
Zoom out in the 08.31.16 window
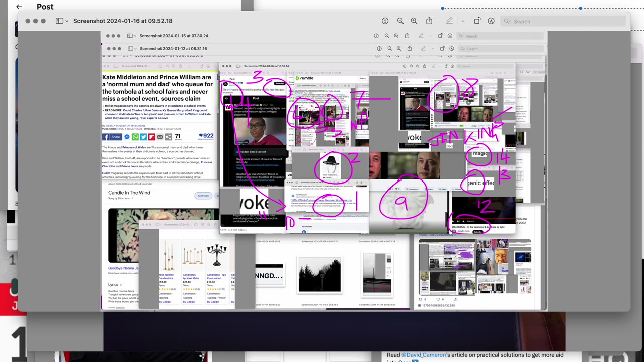coord(390,49)
